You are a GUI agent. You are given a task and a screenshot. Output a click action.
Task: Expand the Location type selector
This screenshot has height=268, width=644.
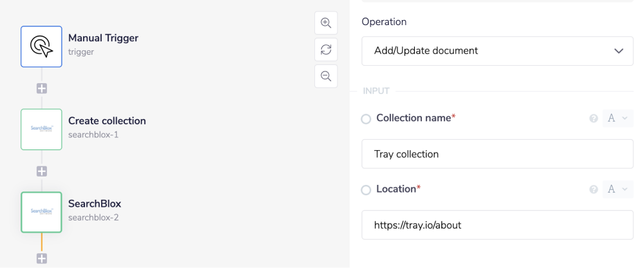pos(618,189)
